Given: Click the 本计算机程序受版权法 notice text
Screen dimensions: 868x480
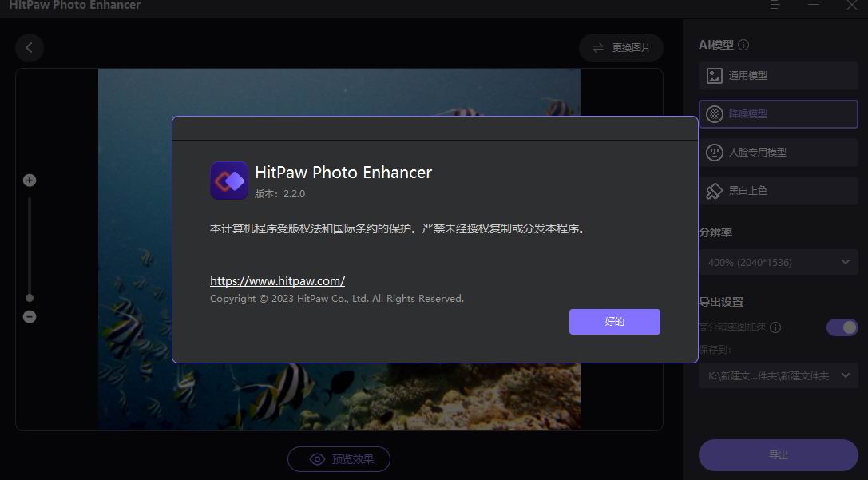Looking at the screenshot, I should coord(398,228).
